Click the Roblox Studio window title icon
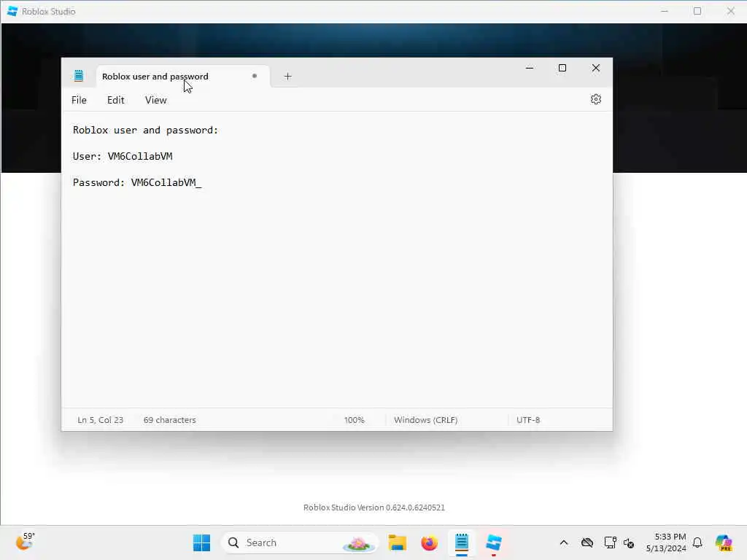 click(12, 11)
